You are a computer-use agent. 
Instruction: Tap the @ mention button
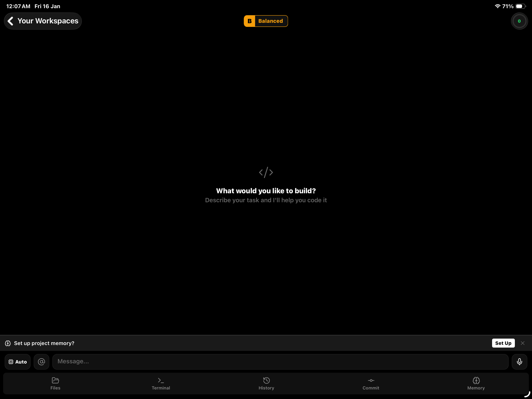point(41,362)
